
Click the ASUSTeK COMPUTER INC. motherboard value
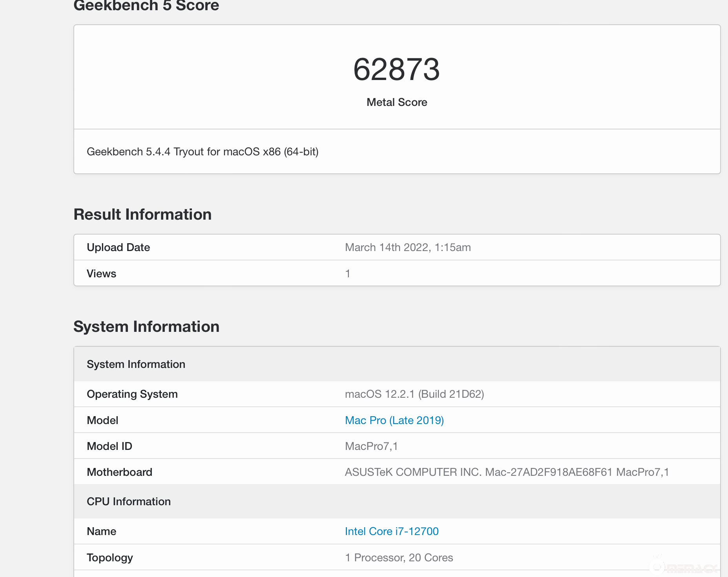(x=506, y=472)
